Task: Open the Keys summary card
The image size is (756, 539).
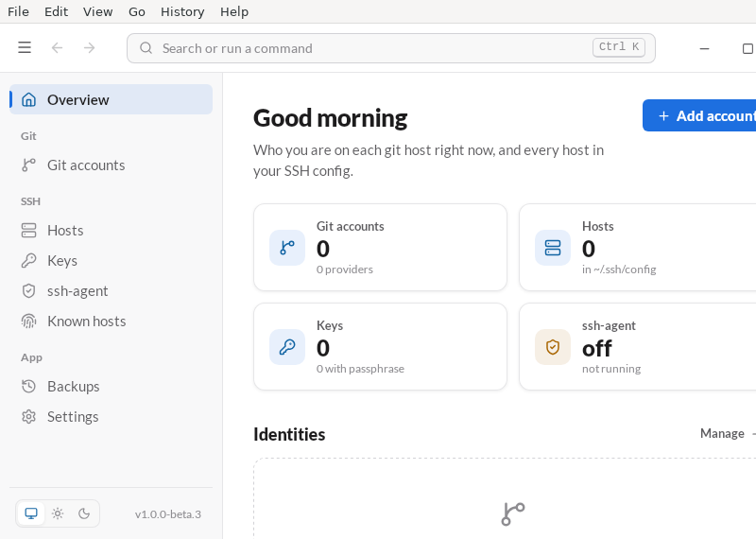Action: click(x=381, y=346)
